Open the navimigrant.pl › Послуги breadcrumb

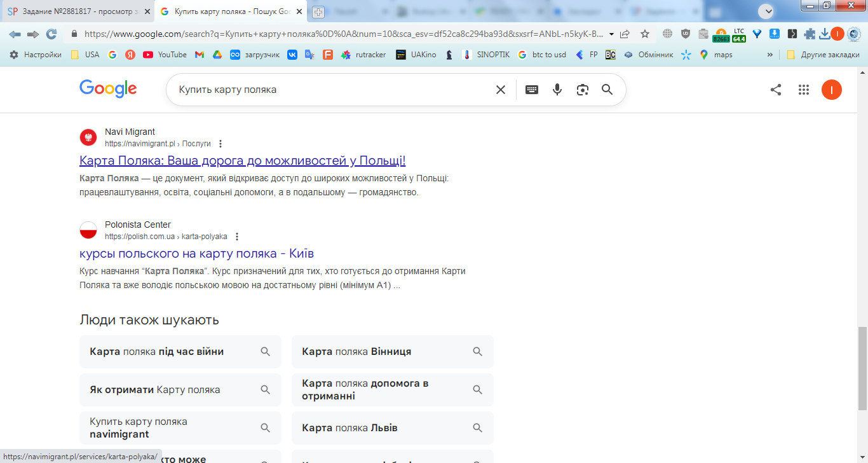tap(158, 144)
